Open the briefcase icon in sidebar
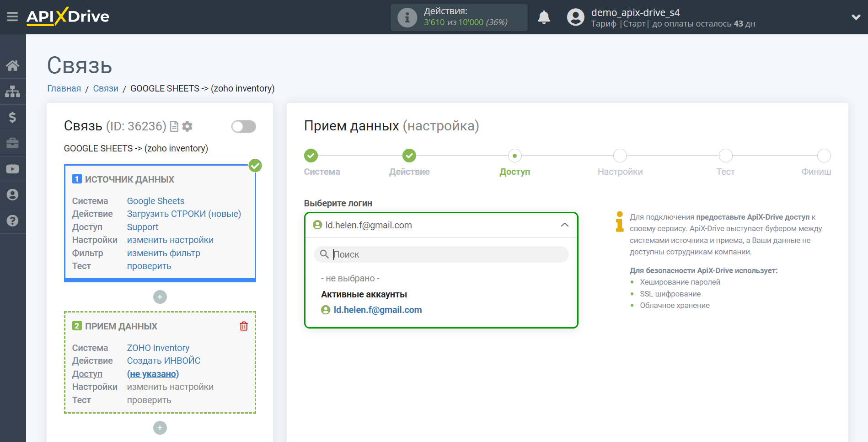Image resolution: width=868 pixels, height=442 pixels. point(12,143)
